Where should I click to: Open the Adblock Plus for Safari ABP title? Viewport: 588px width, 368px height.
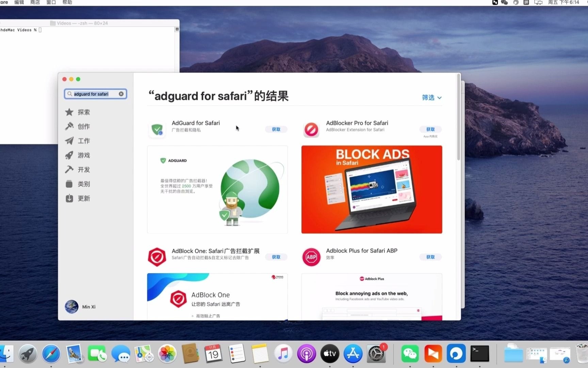(x=362, y=251)
